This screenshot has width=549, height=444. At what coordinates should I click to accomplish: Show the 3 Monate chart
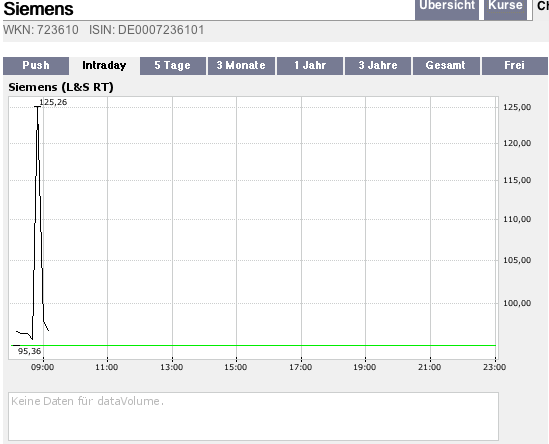[x=241, y=66]
